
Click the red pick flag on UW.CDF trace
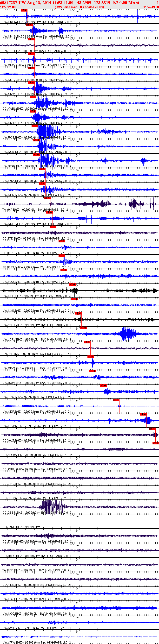click(116, 400)
